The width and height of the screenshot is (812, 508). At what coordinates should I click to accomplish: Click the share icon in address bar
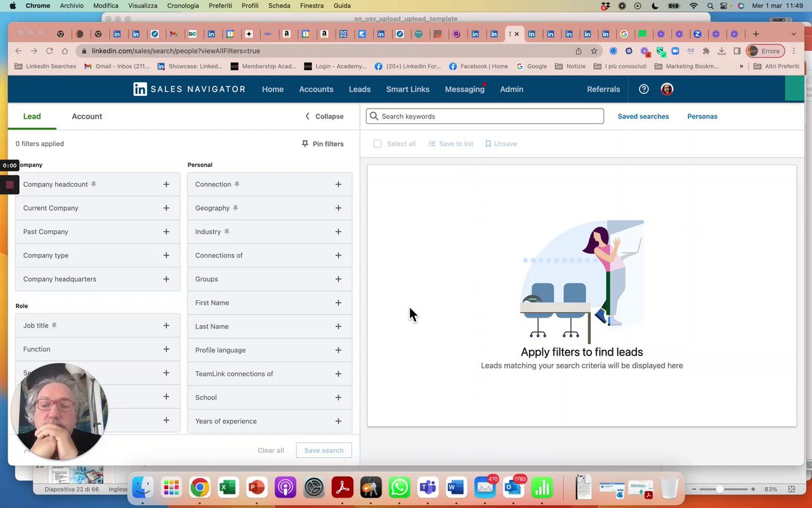(x=579, y=51)
